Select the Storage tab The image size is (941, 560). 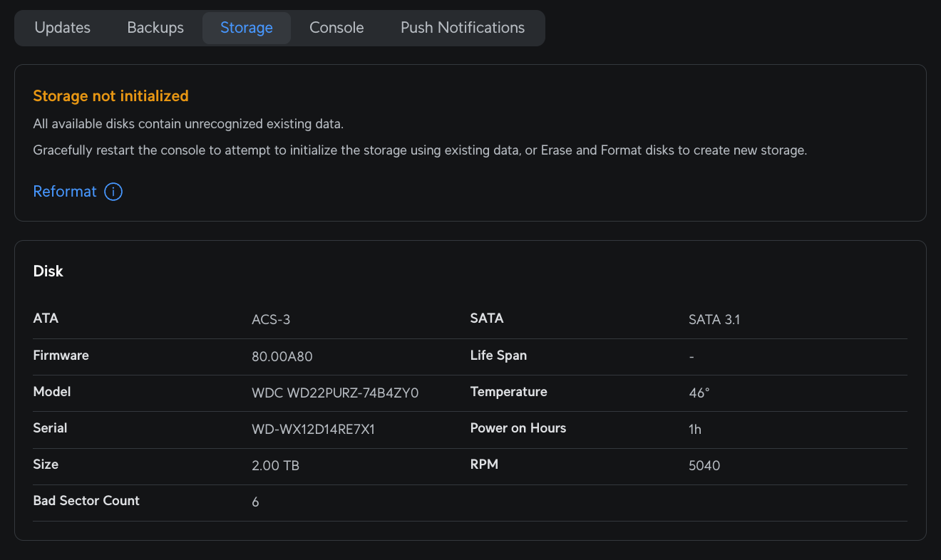click(247, 28)
